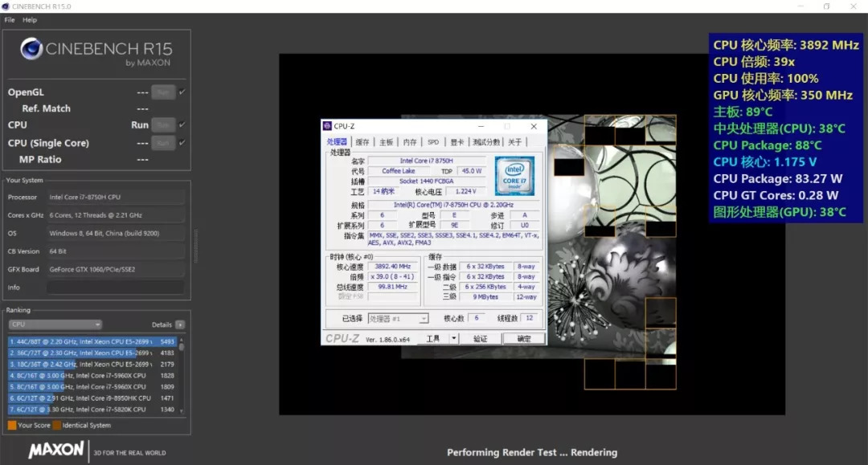Click the orange Your Score color swatch
Image resolution: width=868 pixels, height=465 pixels.
tap(13, 423)
